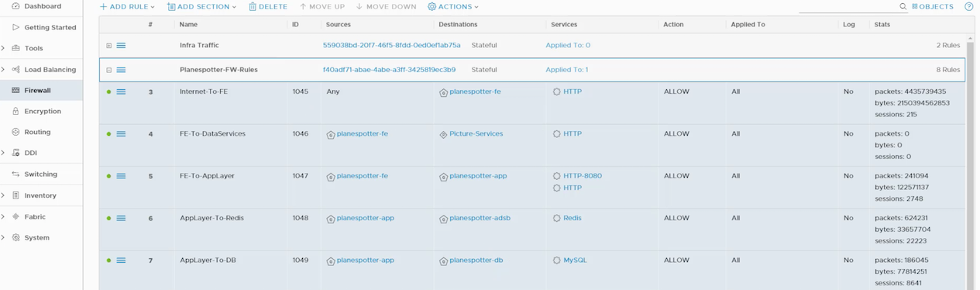This screenshot has height=290, width=980.
Task: Go to Load Balancing section
Action: pos(50,70)
